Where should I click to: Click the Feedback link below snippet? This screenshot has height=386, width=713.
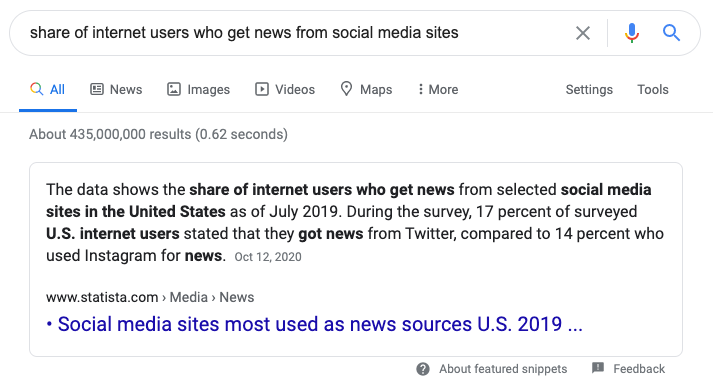[639, 369]
